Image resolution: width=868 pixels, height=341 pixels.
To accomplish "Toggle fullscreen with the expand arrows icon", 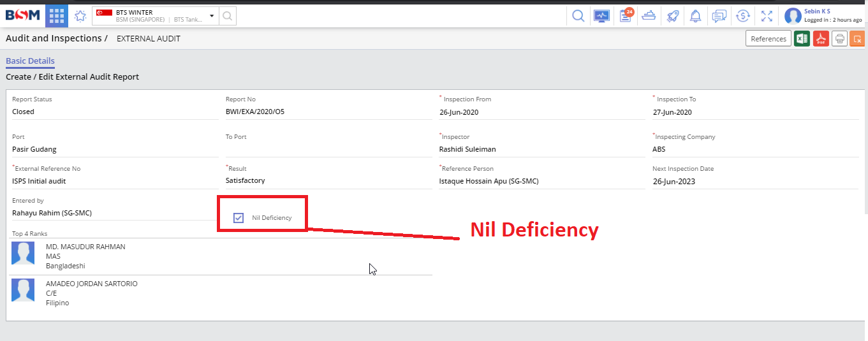I will tap(767, 16).
